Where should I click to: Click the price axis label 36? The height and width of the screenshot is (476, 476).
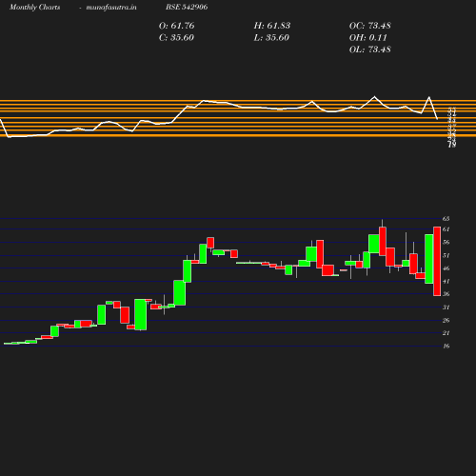pos(446,294)
